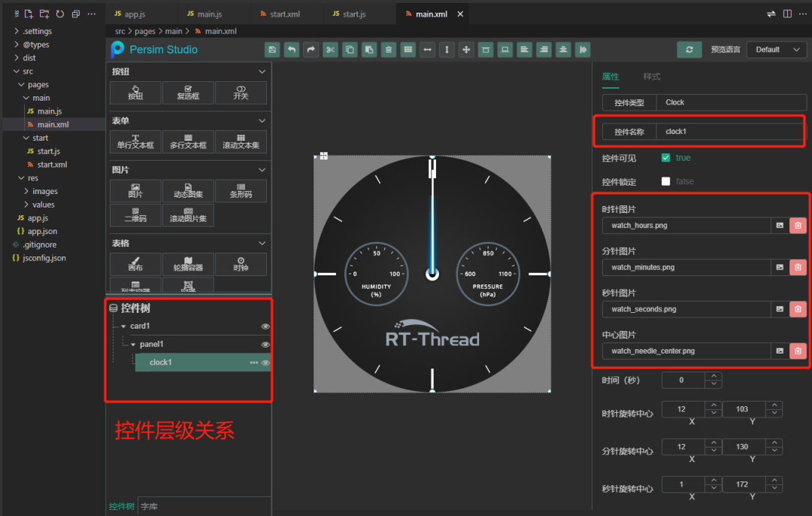812x516 pixels.
Task: Delete the watch_hours.png hour hand image
Action: coord(798,226)
